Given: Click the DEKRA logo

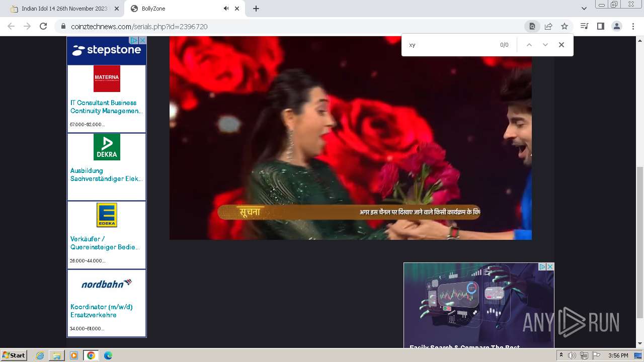Looking at the screenshot, I should pos(107,147).
